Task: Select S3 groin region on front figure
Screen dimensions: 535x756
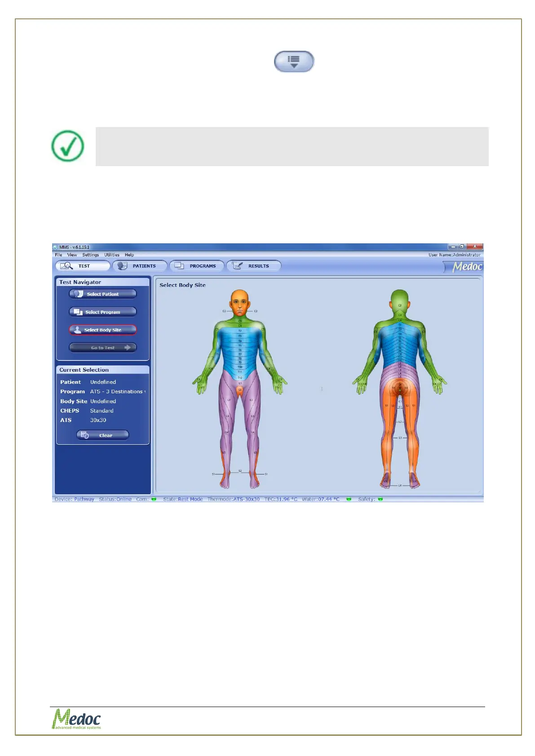Action: click(x=240, y=391)
